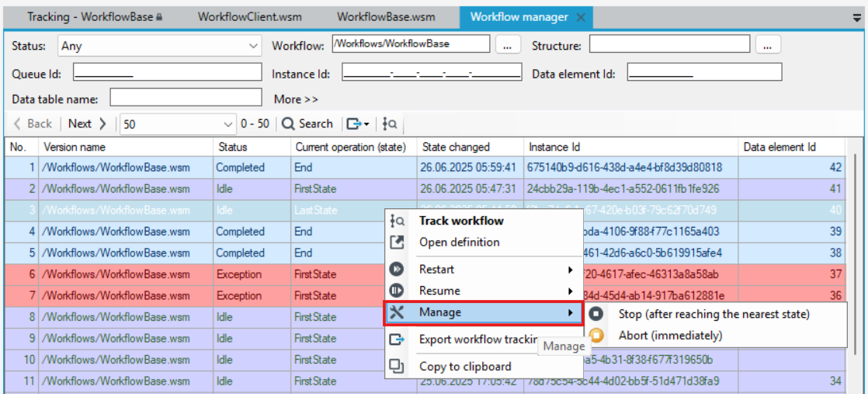
Task: Sort by Current operation (state) header
Action: pyautogui.click(x=354, y=148)
